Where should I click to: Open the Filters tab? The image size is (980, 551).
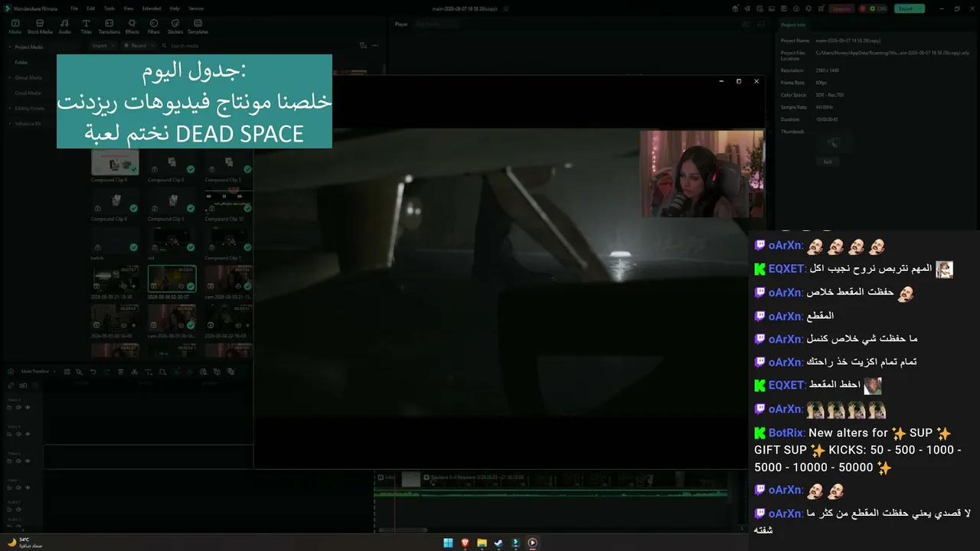click(154, 27)
